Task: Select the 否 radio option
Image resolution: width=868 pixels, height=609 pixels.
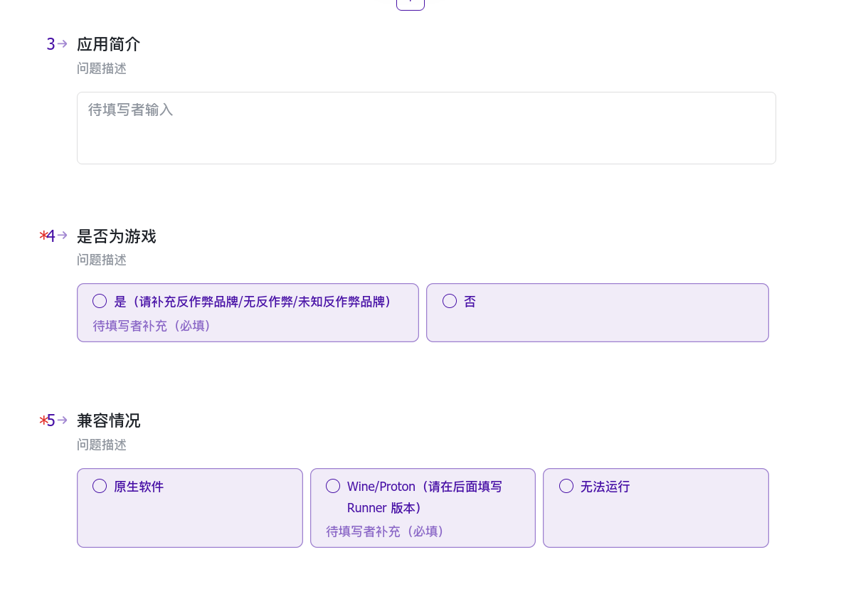Action: (450, 301)
